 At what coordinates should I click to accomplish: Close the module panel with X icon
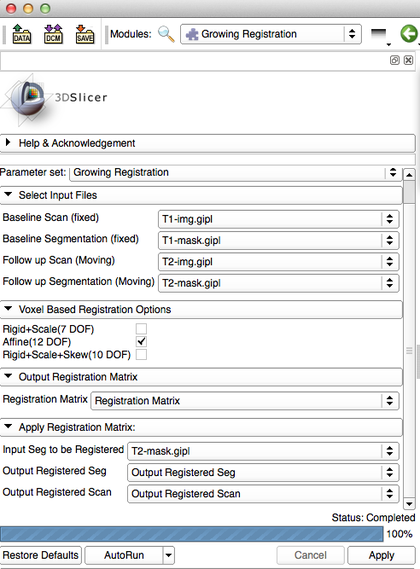point(408,60)
